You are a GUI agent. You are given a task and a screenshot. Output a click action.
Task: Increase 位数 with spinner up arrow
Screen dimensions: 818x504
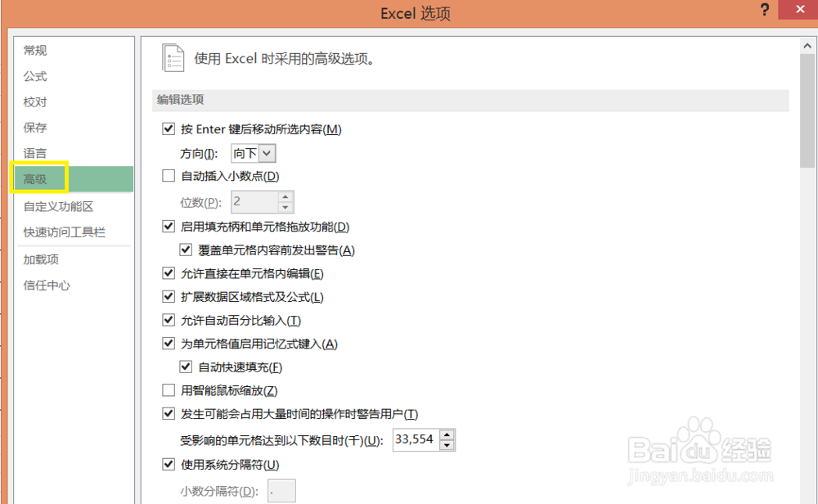285,196
